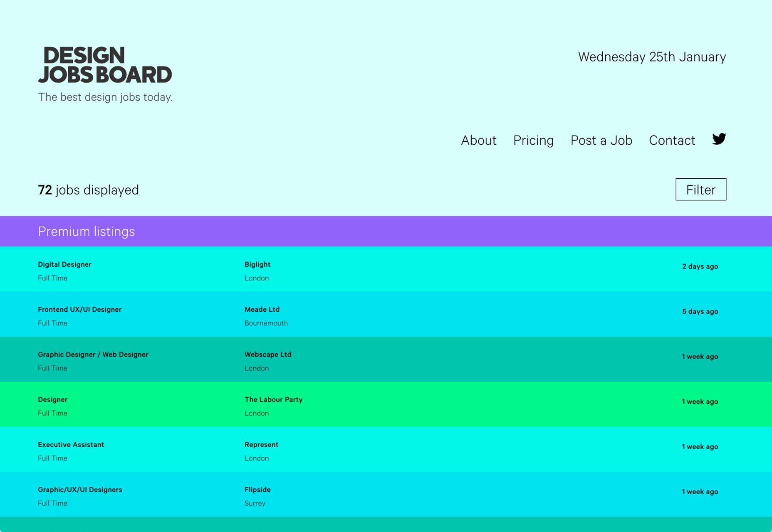Screen dimensions: 772x532
Task: Click the Filter button
Action: coord(701,190)
